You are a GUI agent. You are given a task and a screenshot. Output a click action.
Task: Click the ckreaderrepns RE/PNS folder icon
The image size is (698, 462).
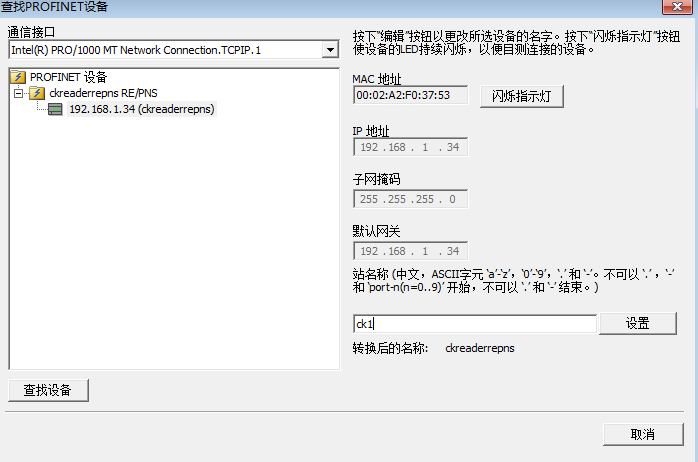pyautogui.click(x=37, y=93)
